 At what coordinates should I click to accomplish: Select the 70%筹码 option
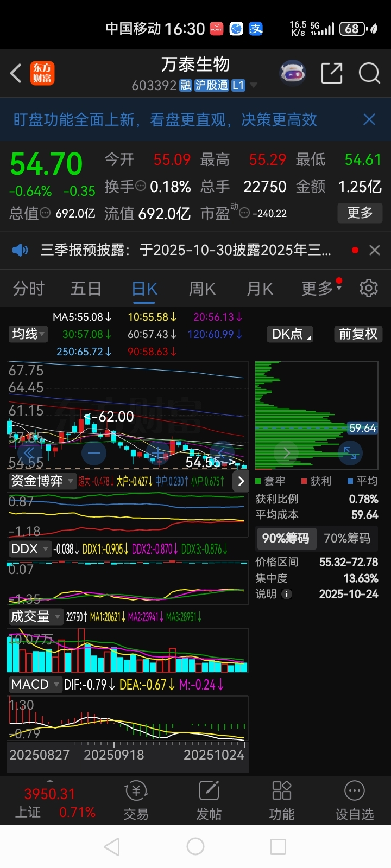point(347,538)
